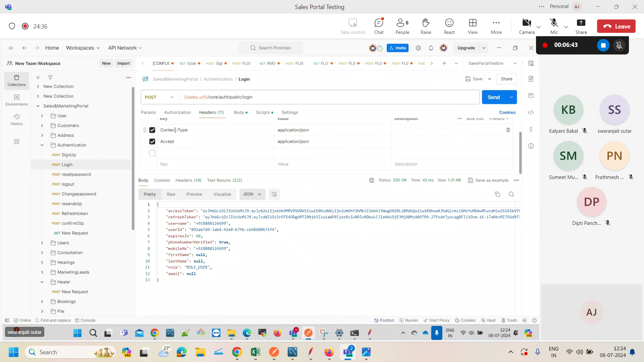This screenshot has width=644, height=362.
Task: Expand the Consultation folder
Action: 42,253
